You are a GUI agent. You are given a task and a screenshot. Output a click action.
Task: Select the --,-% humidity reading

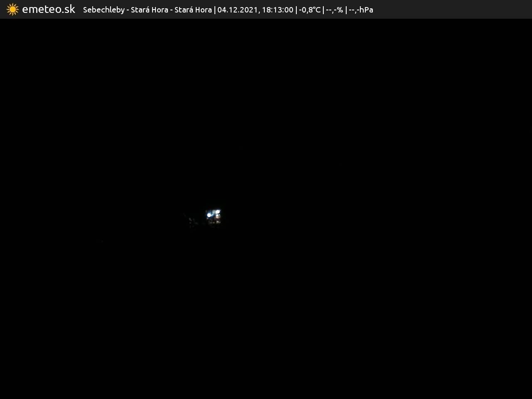(334, 10)
